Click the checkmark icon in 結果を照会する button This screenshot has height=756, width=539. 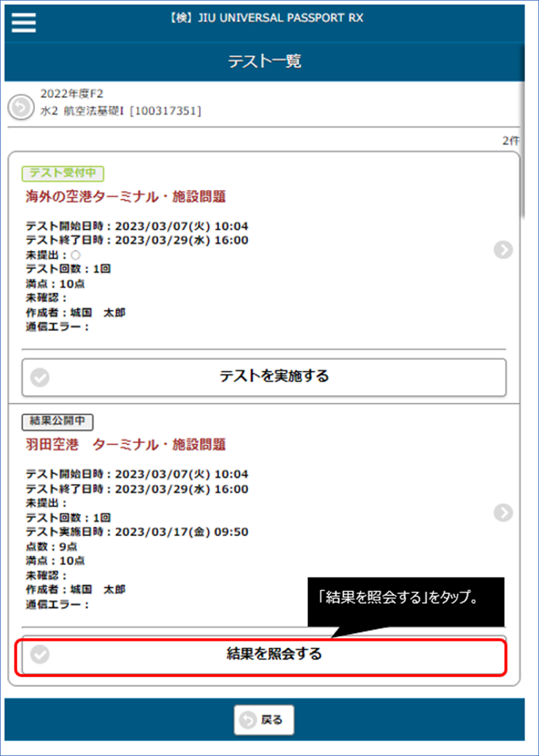click(40, 655)
